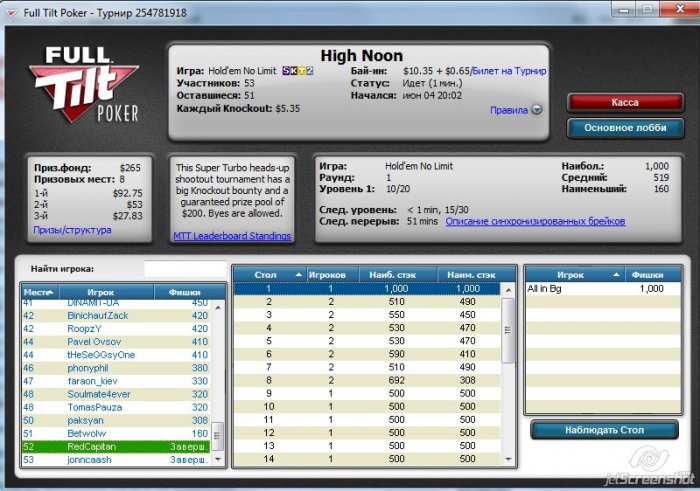700x491 pixels.
Task: Open the Касса cashier button
Action: [x=625, y=102]
